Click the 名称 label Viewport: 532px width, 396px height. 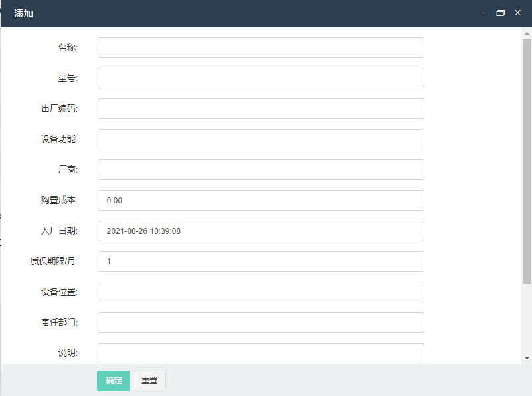68,47
